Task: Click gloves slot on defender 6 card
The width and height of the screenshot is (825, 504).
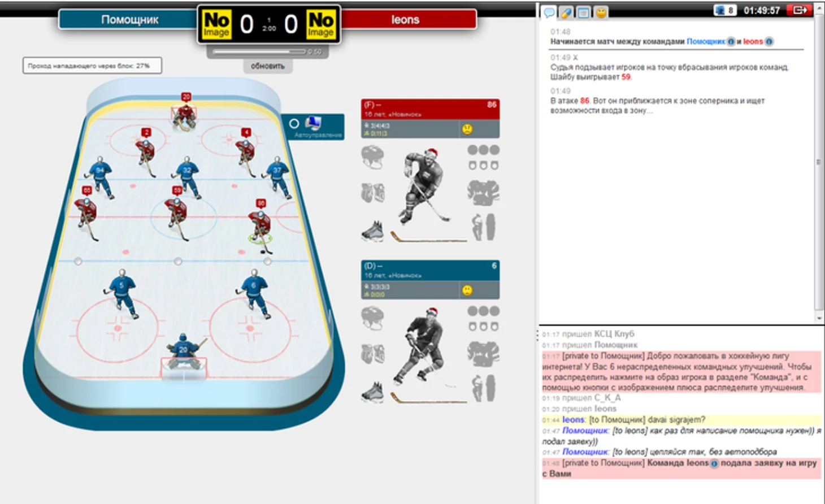Action: pyautogui.click(x=373, y=354)
